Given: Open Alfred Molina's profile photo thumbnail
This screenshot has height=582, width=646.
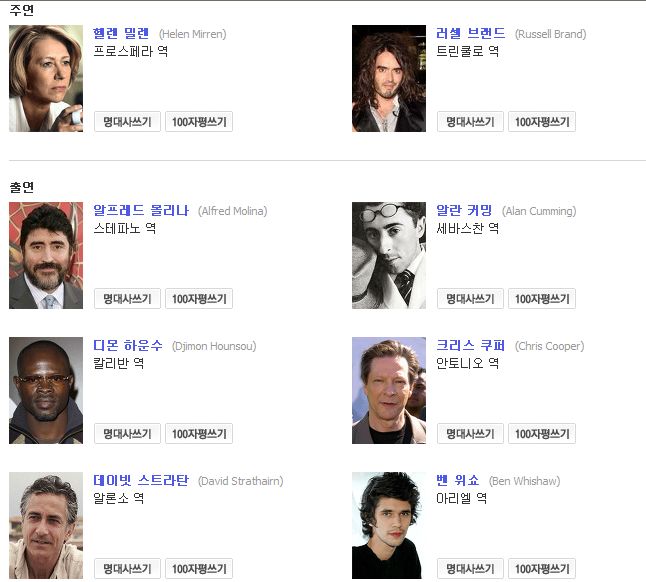Looking at the screenshot, I should pyautogui.click(x=46, y=255).
